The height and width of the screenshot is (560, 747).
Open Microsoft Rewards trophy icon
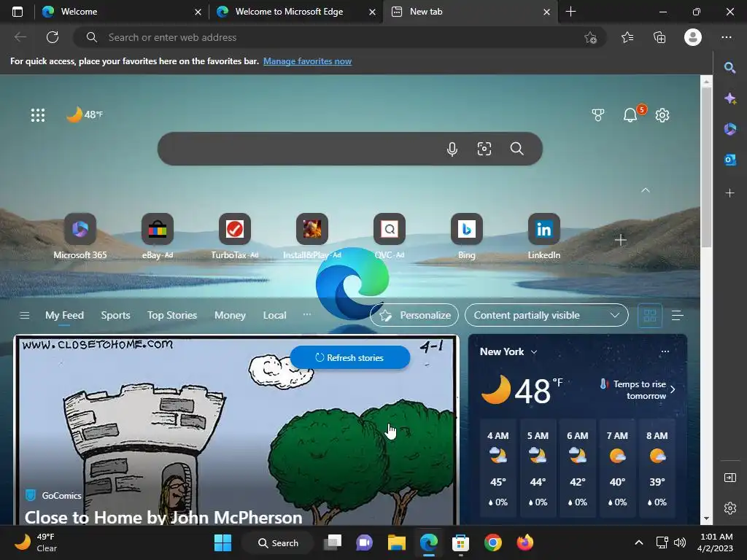click(597, 114)
